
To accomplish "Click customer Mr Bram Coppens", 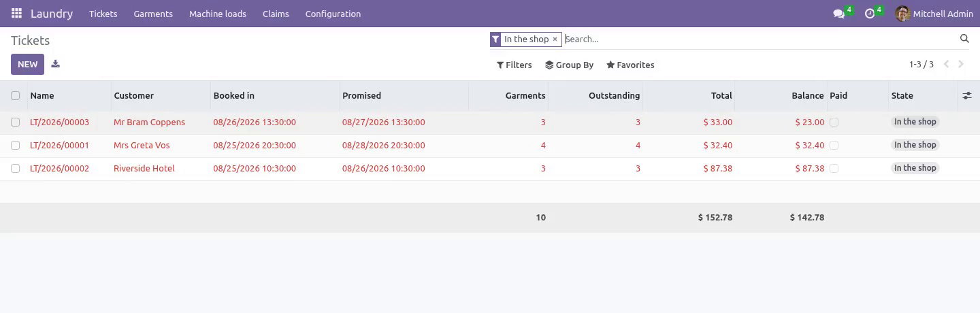I will point(149,122).
